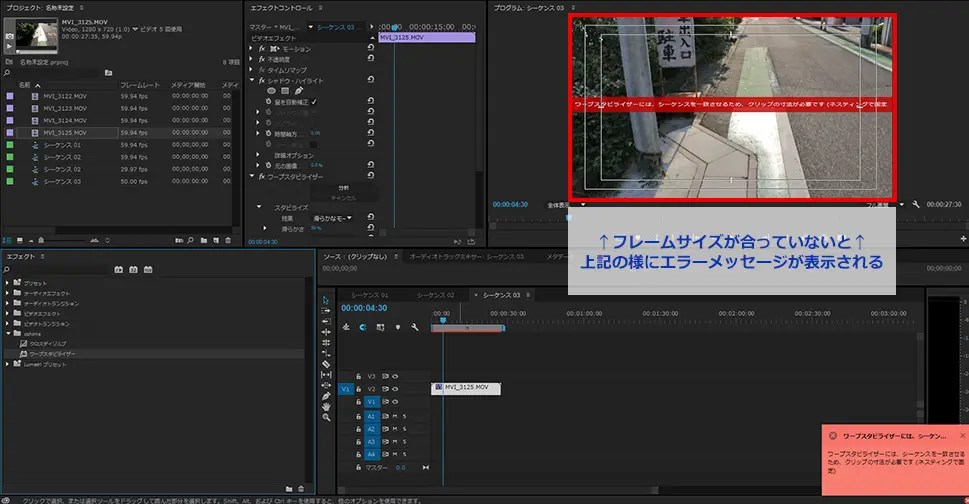Click the free draw bezier mask pen

[299, 91]
